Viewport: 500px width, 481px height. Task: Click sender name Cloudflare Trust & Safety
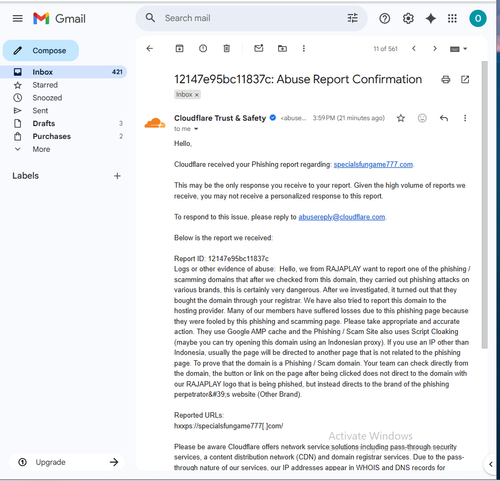click(x=220, y=118)
